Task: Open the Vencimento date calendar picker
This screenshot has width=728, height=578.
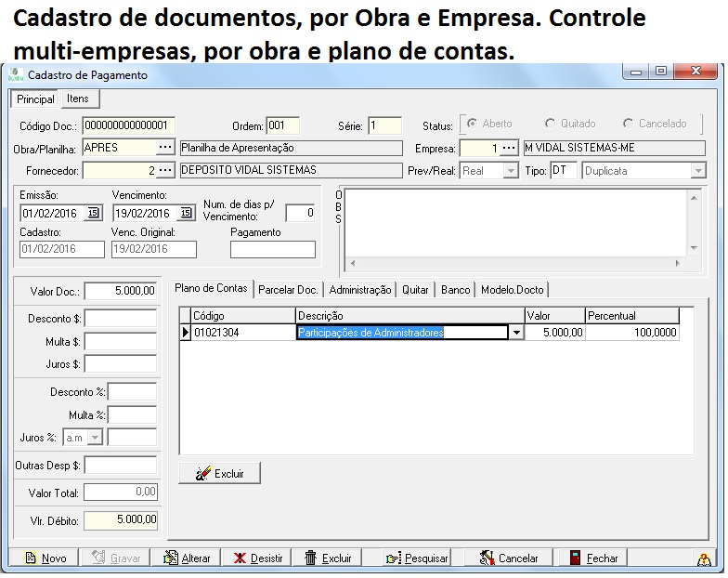Action: pos(185,213)
